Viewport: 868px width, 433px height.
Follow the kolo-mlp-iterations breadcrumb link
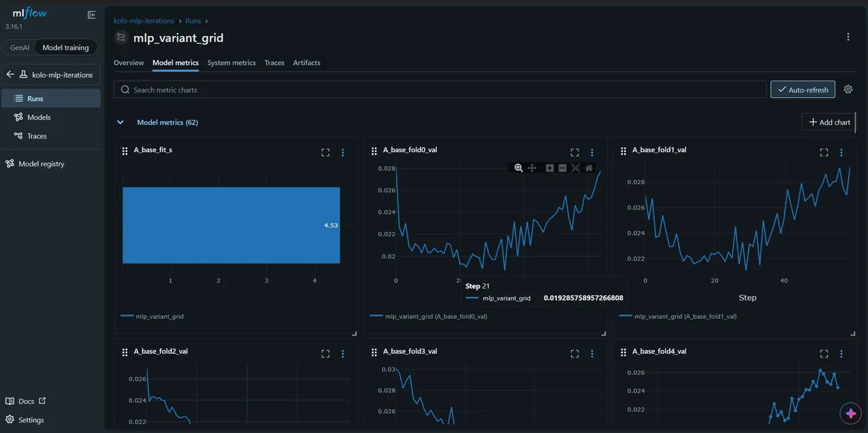pos(144,20)
